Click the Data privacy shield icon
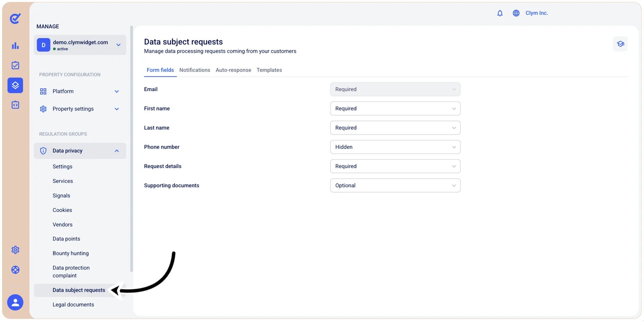 coord(43,151)
